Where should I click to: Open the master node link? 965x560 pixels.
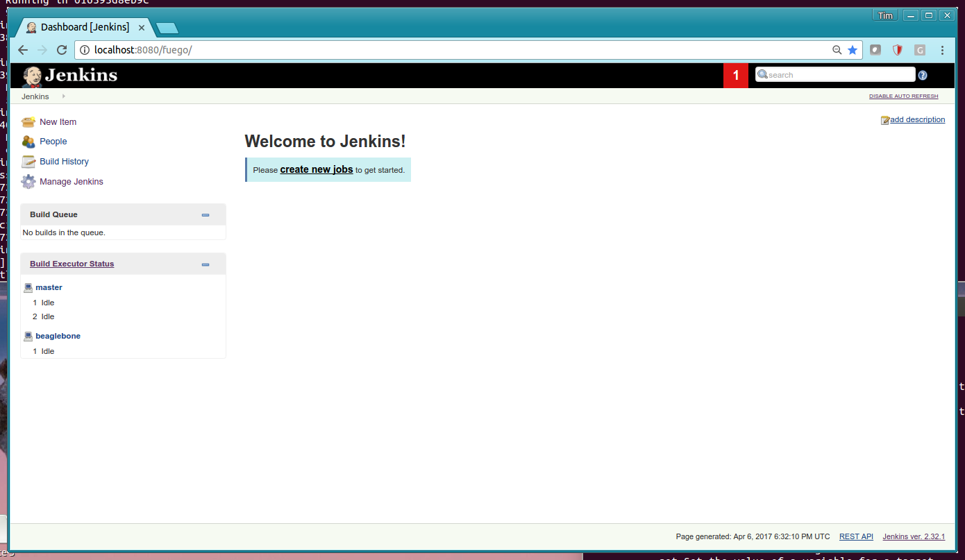pyautogui.click(x=49, y=287)
